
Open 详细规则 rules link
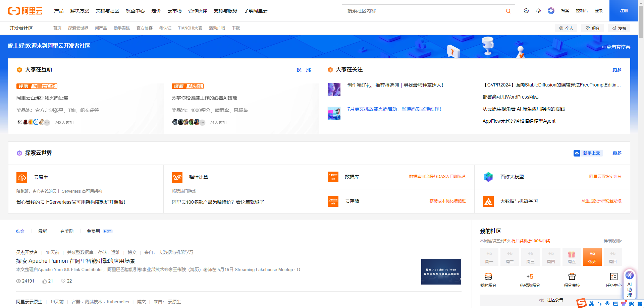[613, 241]
